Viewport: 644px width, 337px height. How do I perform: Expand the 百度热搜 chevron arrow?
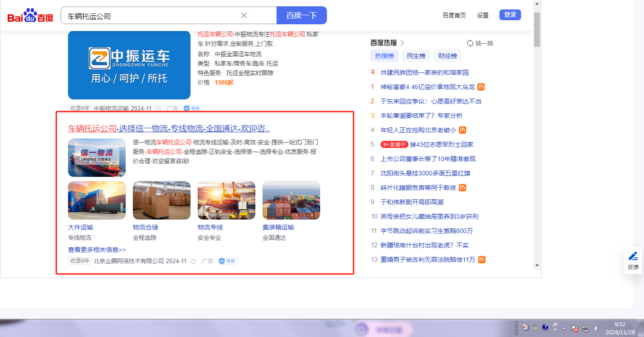click(403, 43)
